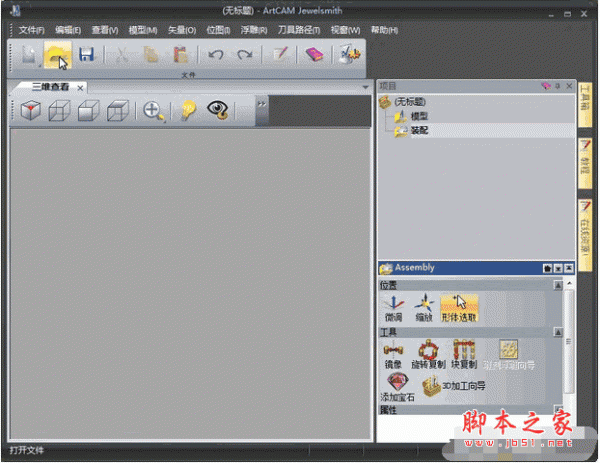Click the Cut scissors icon
600x463 pixels.
pyautogui.click(x=121, y=55)
